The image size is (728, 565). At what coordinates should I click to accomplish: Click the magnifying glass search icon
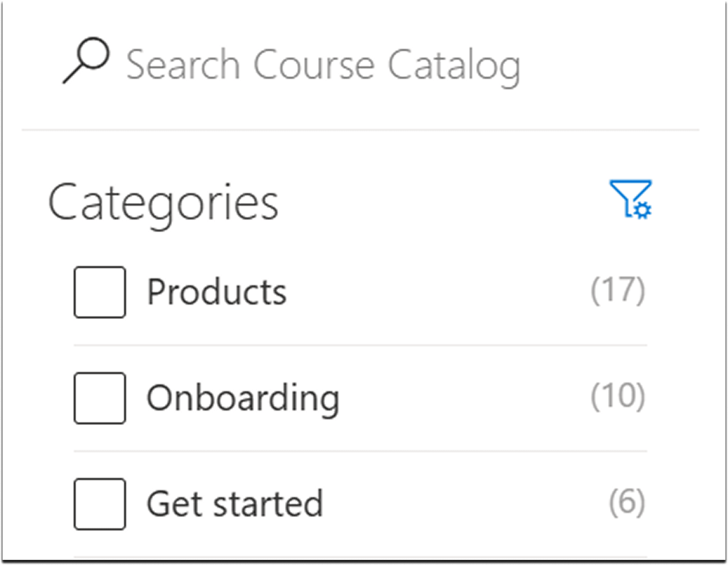tap(86, 60)
